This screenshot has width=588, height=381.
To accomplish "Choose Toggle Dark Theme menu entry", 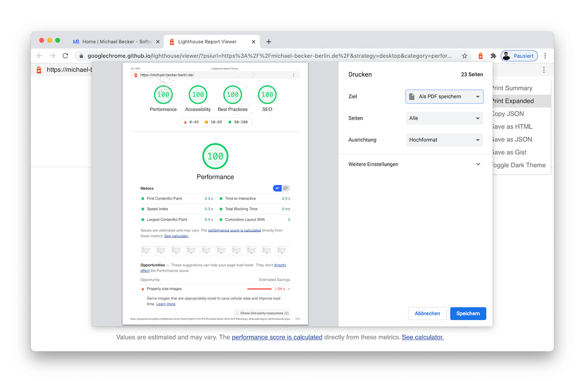I will click(521, 165).
